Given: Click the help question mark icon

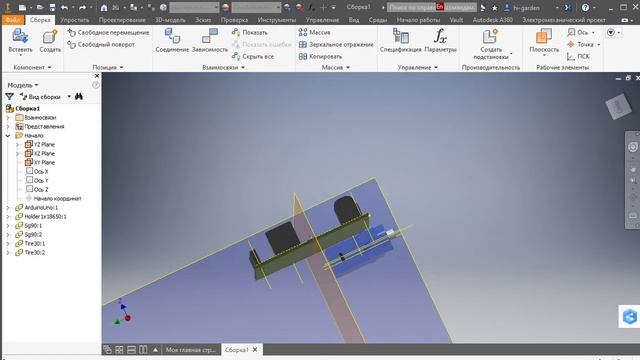Looking at the screenshot, I should 585,7.
